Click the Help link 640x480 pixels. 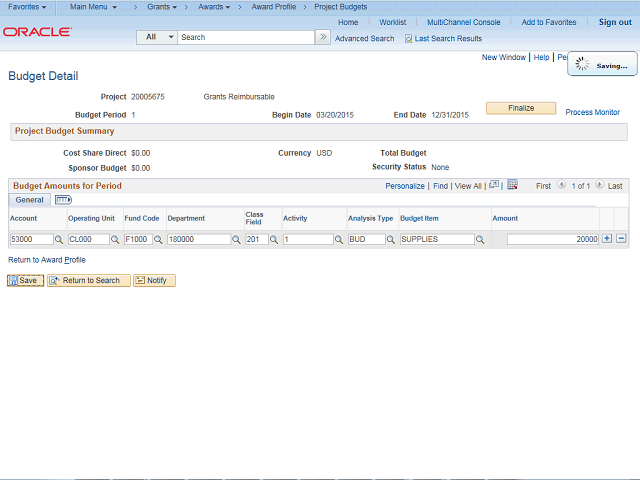tap(541, 58)
